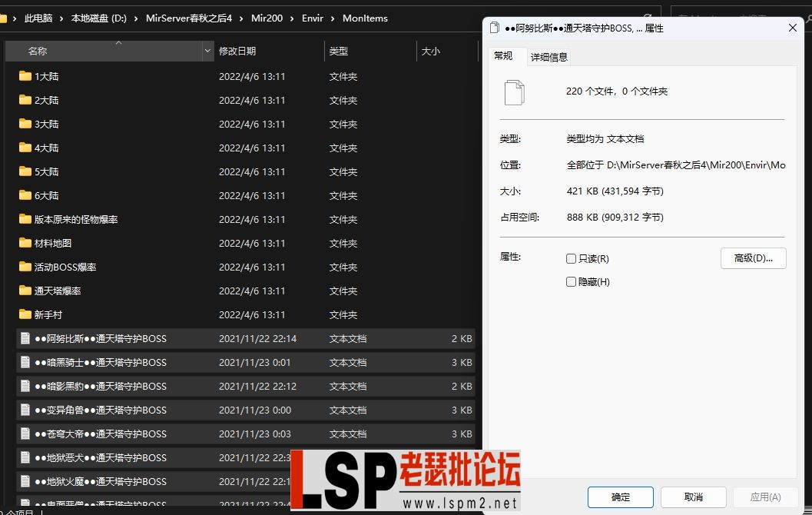
Task: Go to 本地磁盘 (D:) in the address bar
Action: click(99, 18)
